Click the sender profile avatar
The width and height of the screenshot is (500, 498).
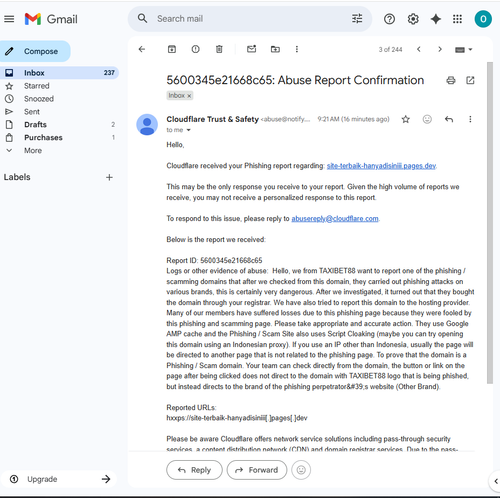(147, 125)
